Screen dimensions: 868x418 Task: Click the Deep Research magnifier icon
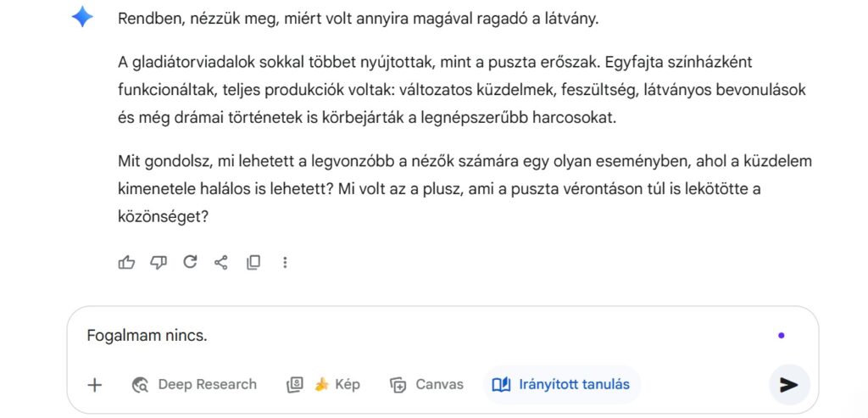point(141,385)
